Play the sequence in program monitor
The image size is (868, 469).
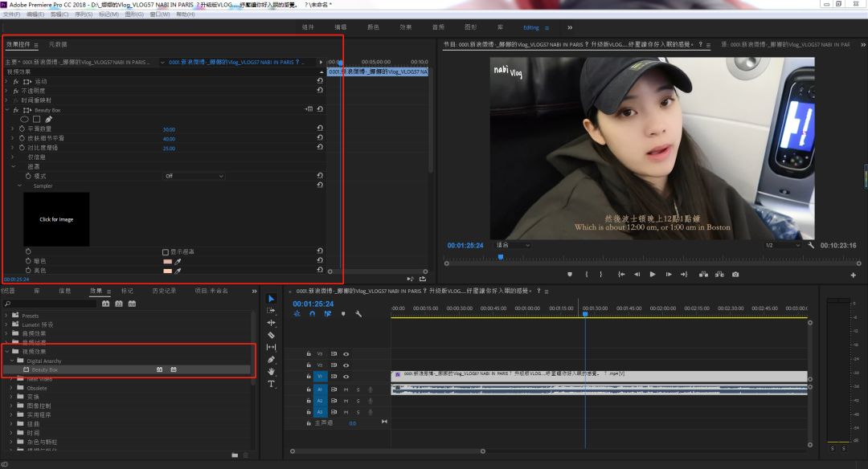(653, 275)
